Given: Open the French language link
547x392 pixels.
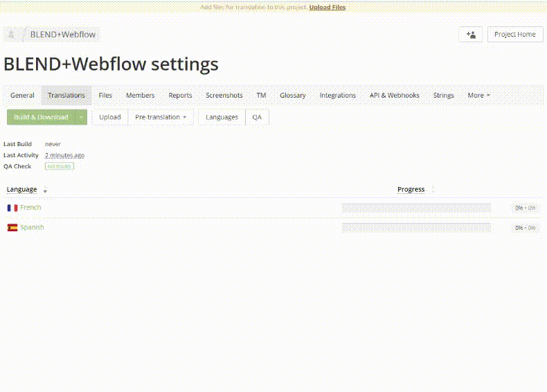Looking at the screenshot, I should 30,207.
